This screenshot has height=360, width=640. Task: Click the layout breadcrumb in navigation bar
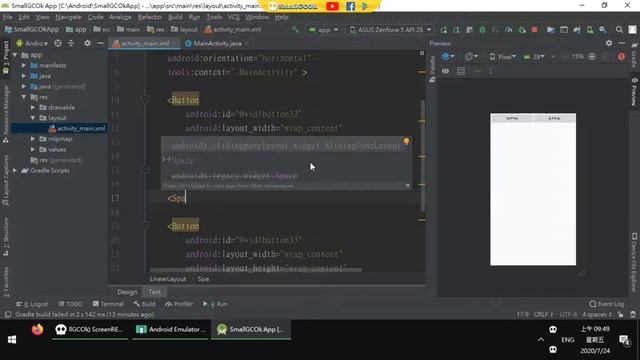pos(184,29)
